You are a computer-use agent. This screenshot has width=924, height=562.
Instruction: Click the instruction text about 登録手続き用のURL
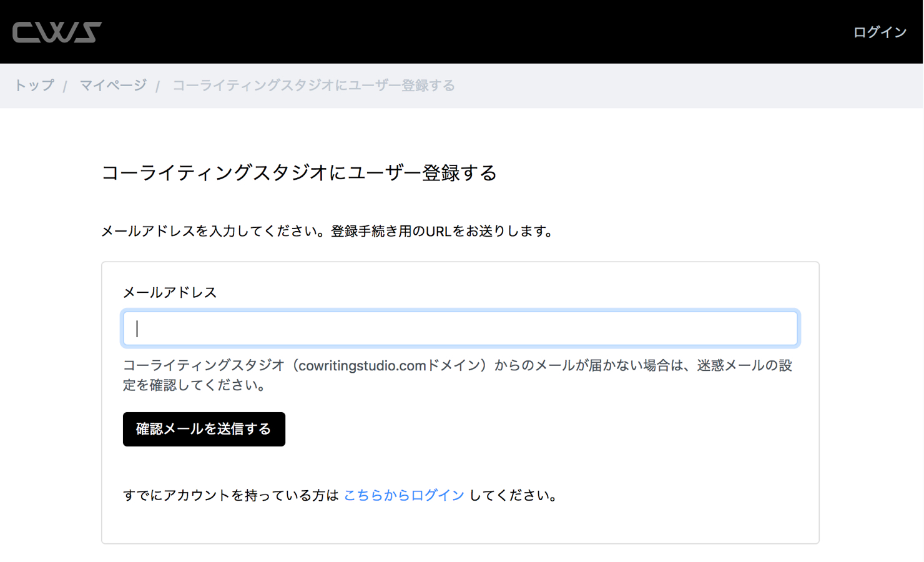pos(328,231)
